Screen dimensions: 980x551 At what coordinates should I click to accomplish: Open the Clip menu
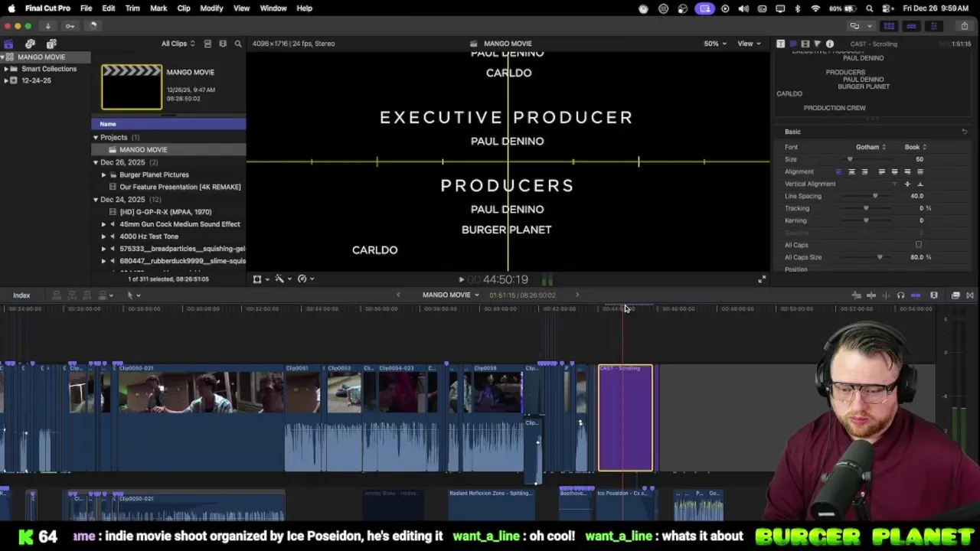click(x=184, y=8)
